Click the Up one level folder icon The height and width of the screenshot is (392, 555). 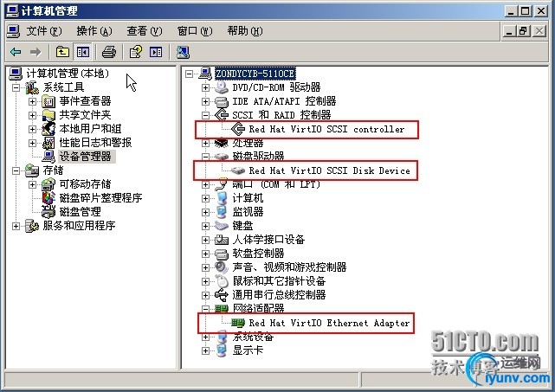point(62,53)
